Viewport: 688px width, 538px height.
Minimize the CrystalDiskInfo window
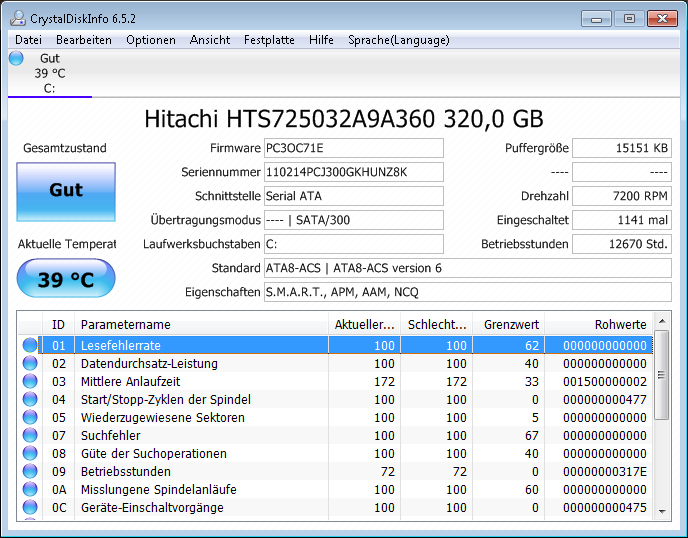point(596,19)
